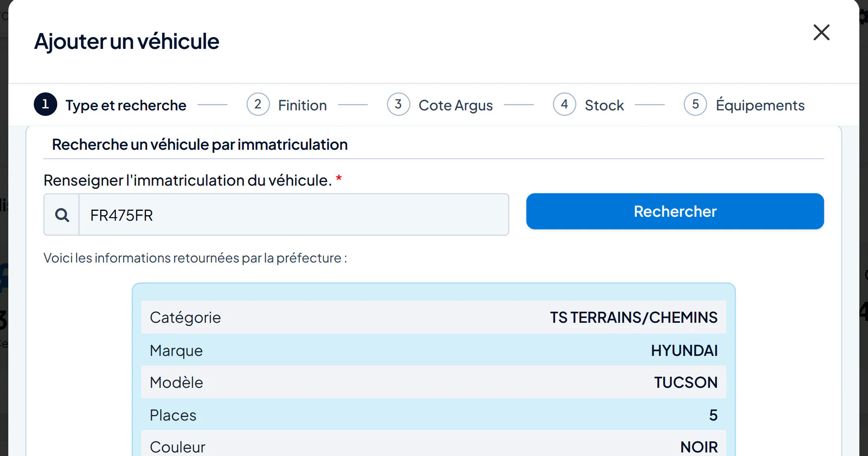
Task: Go to step 2 Finition
Action: 287,104
